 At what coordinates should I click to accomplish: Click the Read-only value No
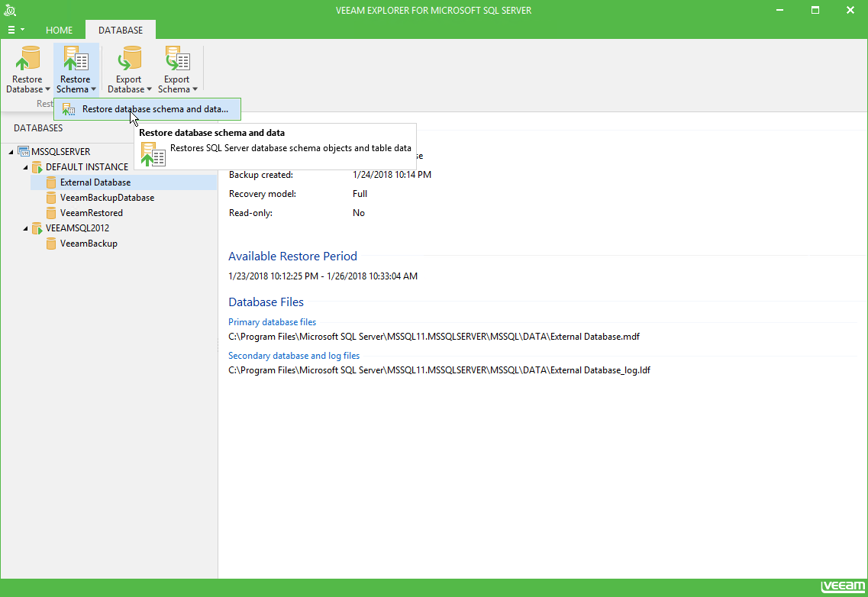click(359, 213)
